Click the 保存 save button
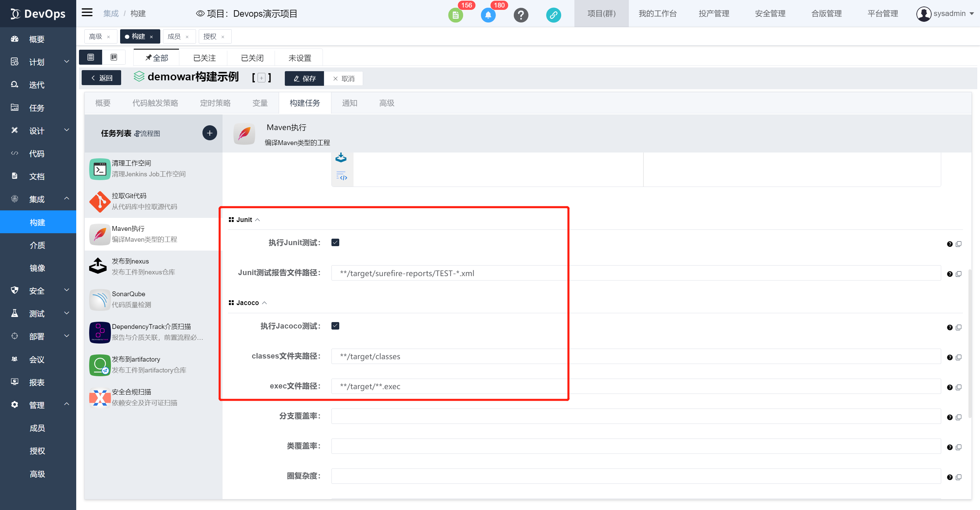 [304, 78]
